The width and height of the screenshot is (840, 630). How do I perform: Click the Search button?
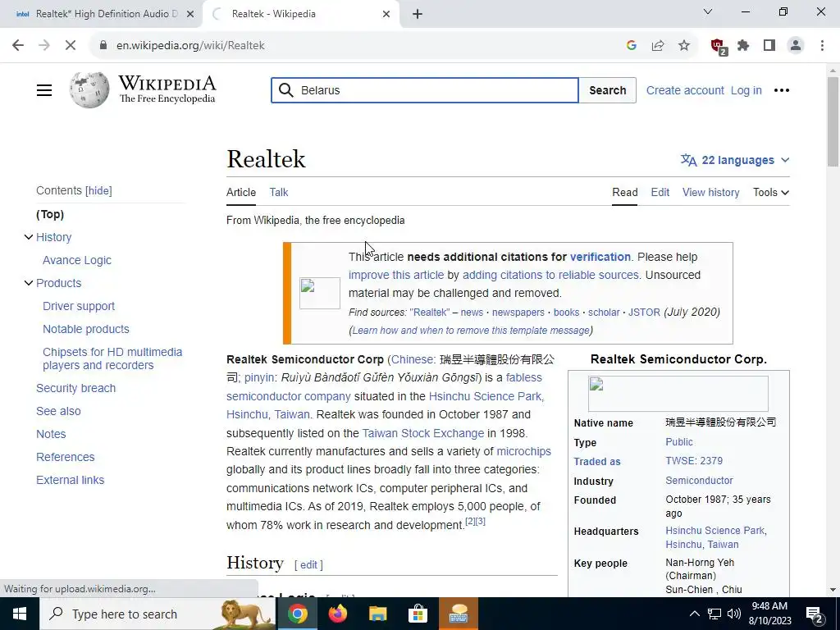coord(608,90)
